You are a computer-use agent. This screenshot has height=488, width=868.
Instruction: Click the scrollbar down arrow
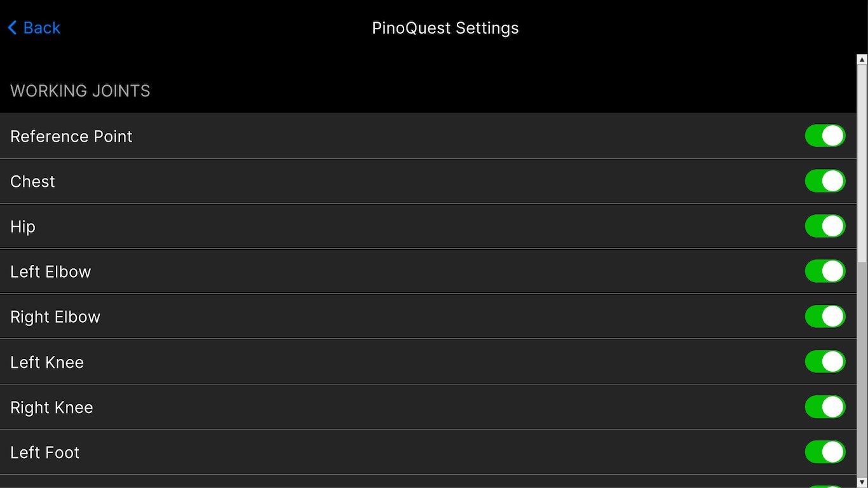pyautogui.click(x=862, y=482)
